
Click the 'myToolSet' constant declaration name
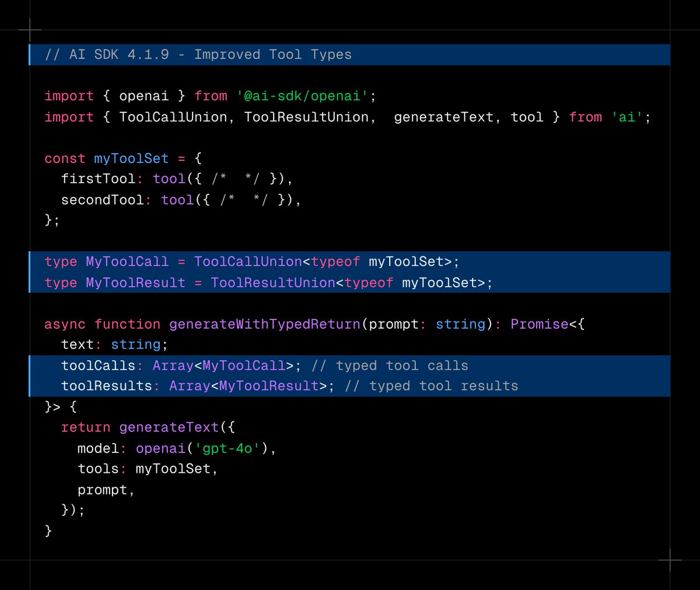[131, 159]
